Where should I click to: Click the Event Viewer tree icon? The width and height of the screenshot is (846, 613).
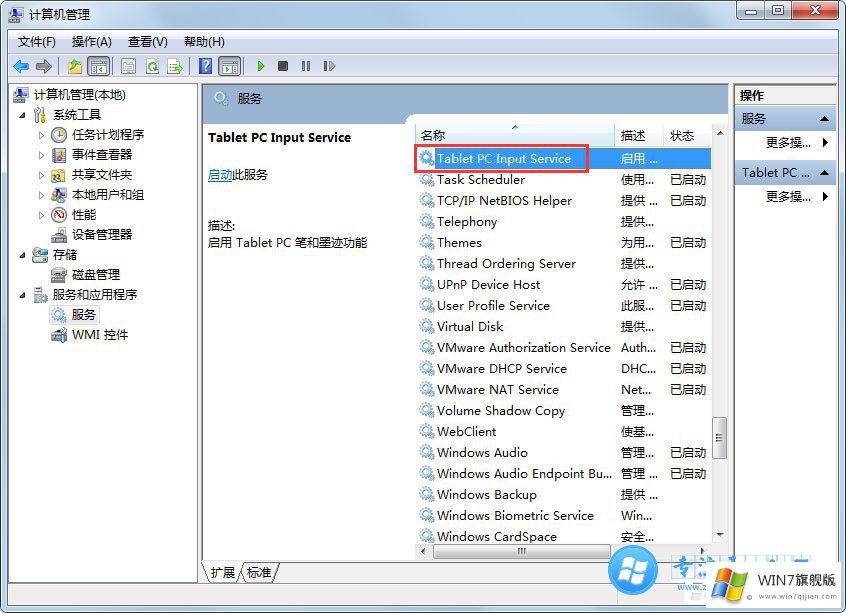click(59, 155)
